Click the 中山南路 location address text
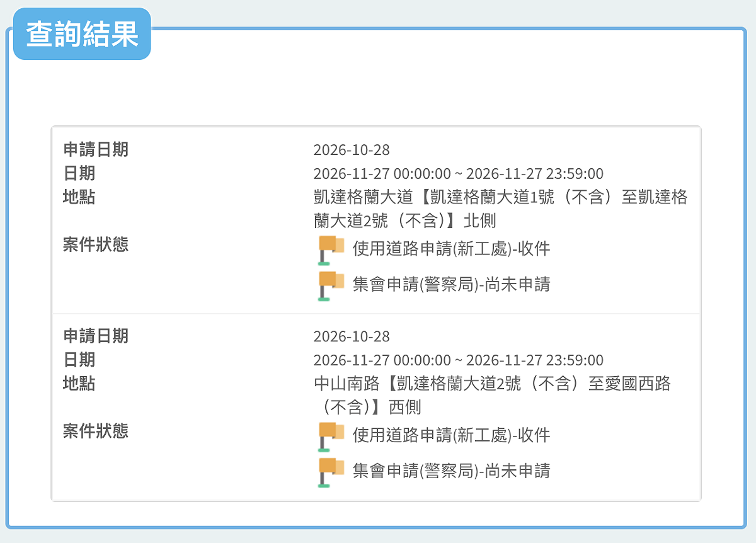 click(x=493, y=396)
